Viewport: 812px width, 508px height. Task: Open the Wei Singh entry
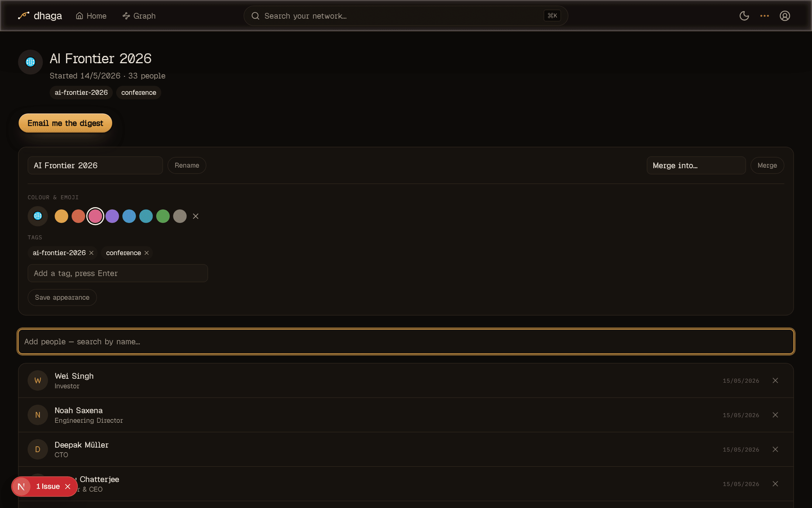[406, 380]
